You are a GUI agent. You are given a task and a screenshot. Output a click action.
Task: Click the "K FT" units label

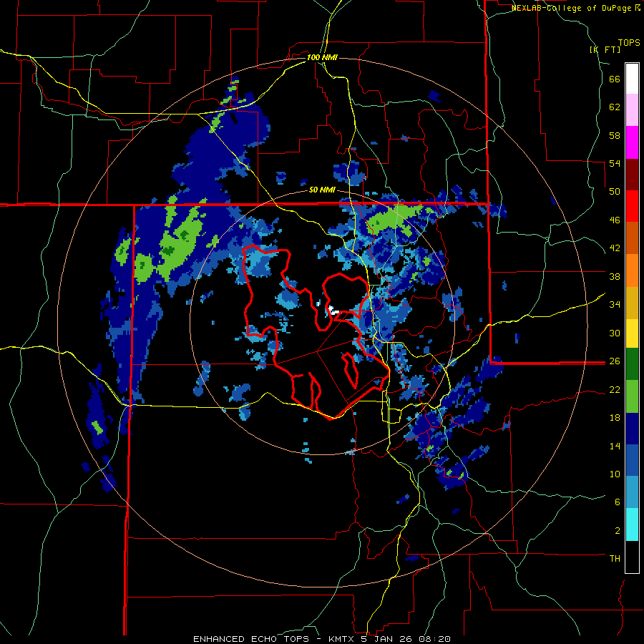pyautogui.click(x=605, y=49)
